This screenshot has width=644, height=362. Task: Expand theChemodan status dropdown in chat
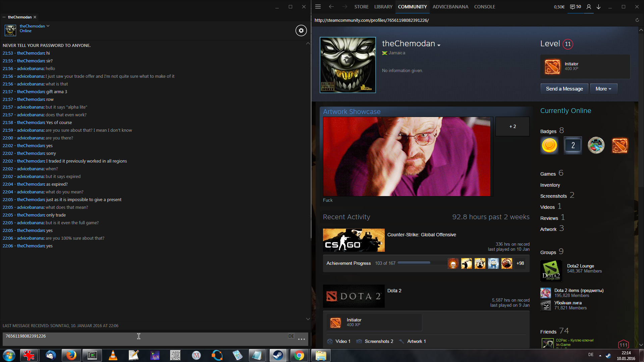48,26
